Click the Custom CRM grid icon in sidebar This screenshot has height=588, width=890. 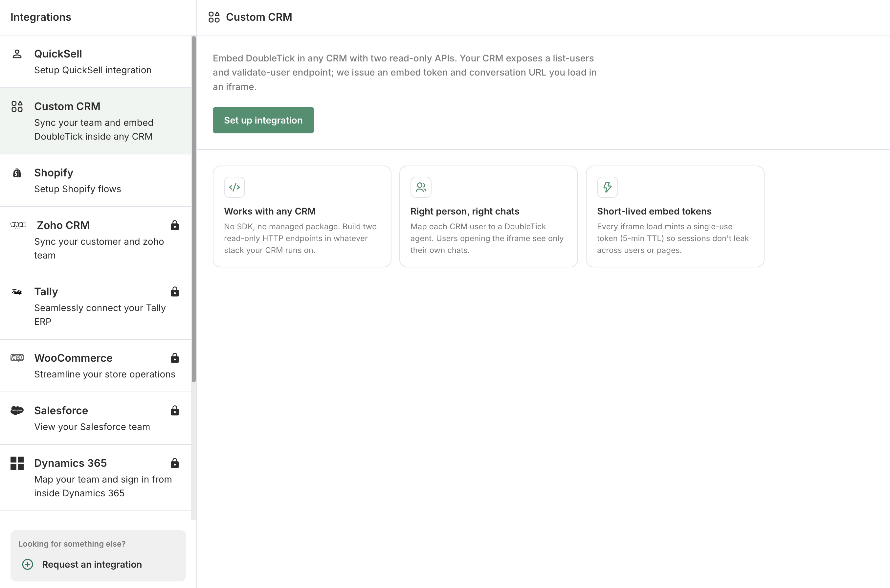(x=17, y=106)
